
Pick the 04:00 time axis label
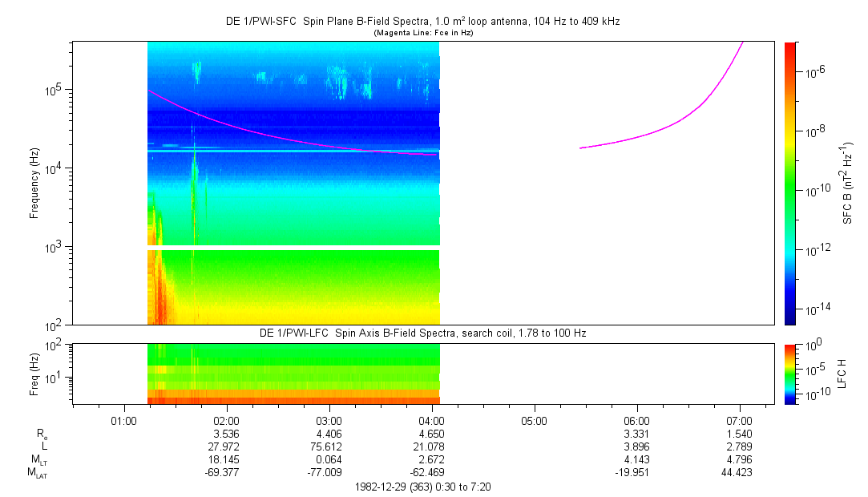tap(431, 420)
